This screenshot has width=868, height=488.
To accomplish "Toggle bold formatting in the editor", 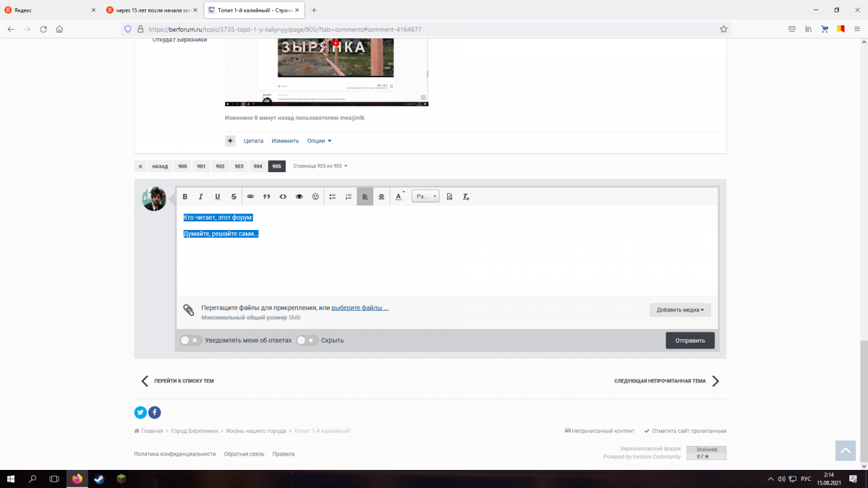I will (185, 197).
